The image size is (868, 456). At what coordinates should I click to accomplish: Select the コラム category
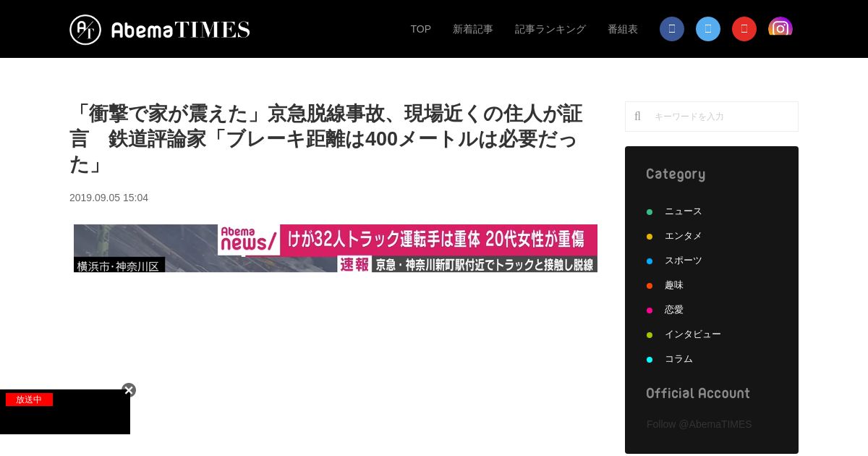click(x=678, y=359)
